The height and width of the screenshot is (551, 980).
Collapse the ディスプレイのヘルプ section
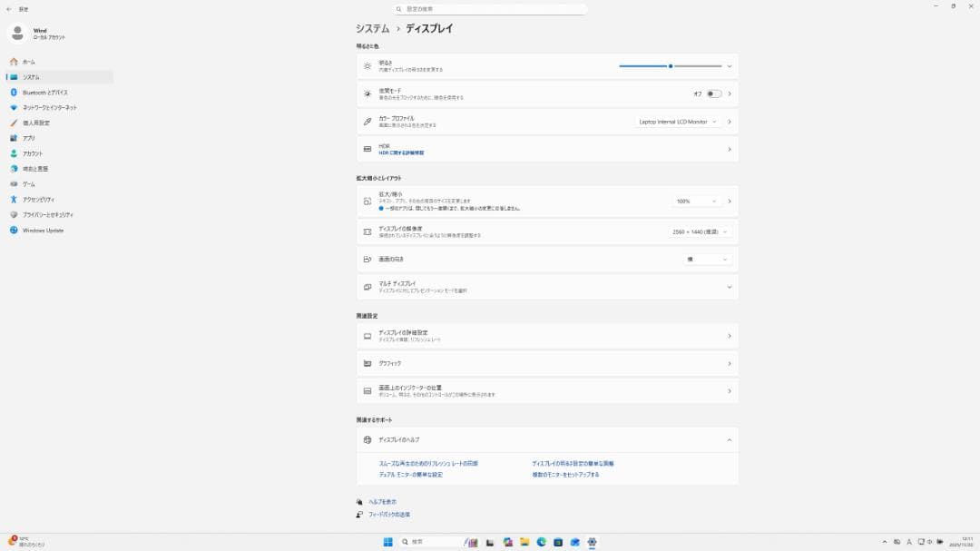pyautogui.click(x=729, y=440)
